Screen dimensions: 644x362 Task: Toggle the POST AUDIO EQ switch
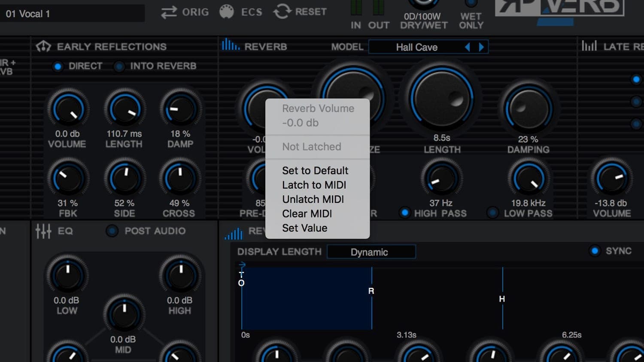coord(112,231)
